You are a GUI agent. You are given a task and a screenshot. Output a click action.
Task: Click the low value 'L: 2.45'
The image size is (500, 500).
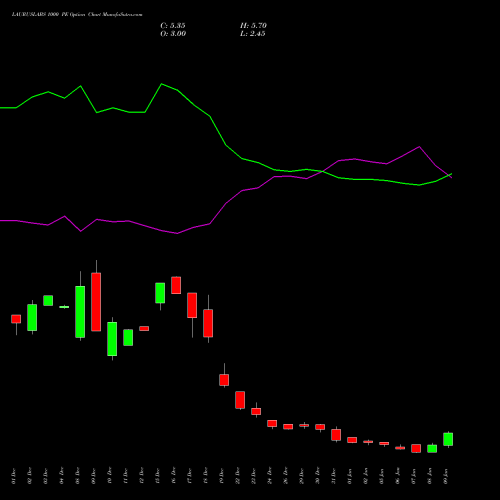point(253,34)
